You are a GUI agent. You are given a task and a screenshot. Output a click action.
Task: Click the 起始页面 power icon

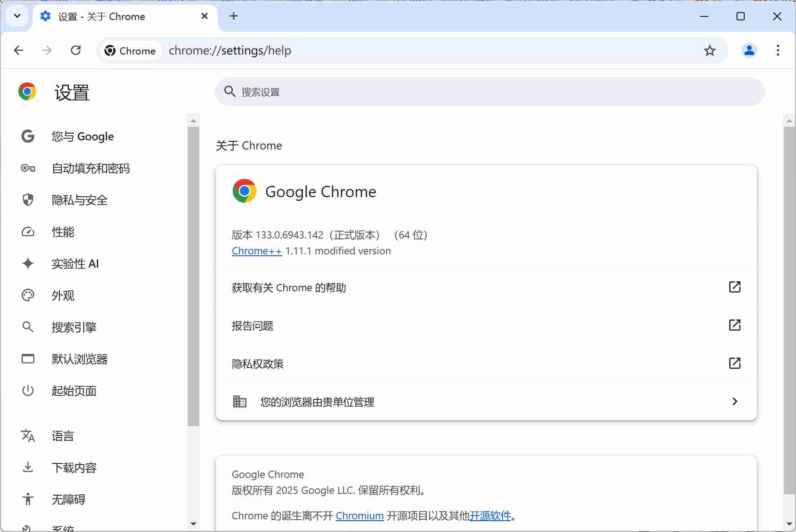[x=28, y=391]
